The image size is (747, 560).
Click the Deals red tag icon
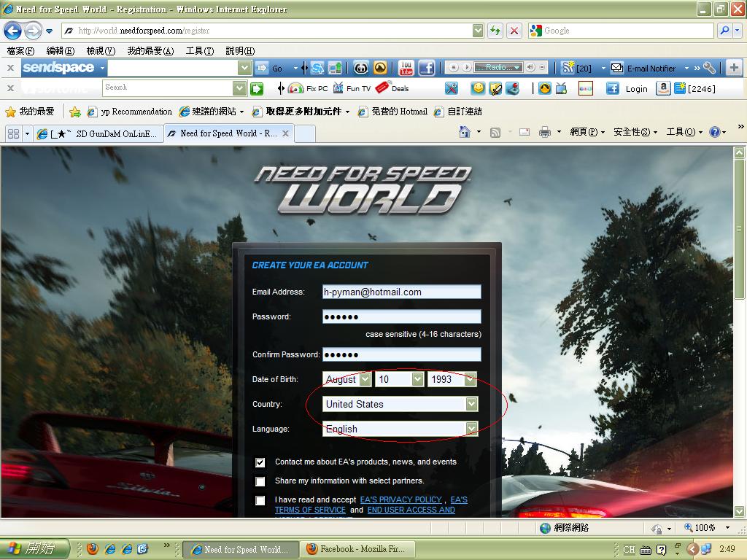[382, 87]
